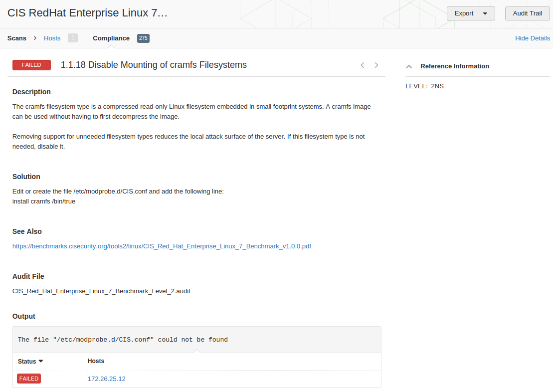Collapse the Reference Information section
The image size is (553, 392).
click(409, 66)
